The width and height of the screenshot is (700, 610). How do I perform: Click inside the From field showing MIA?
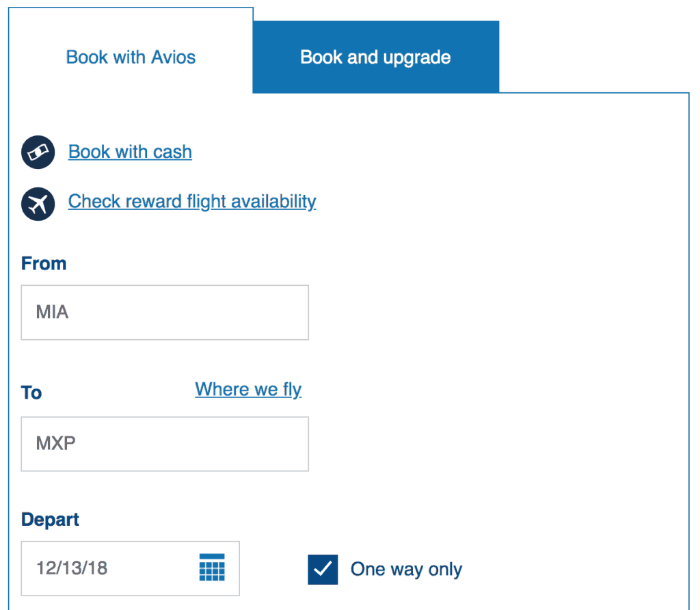coord(164,312)
